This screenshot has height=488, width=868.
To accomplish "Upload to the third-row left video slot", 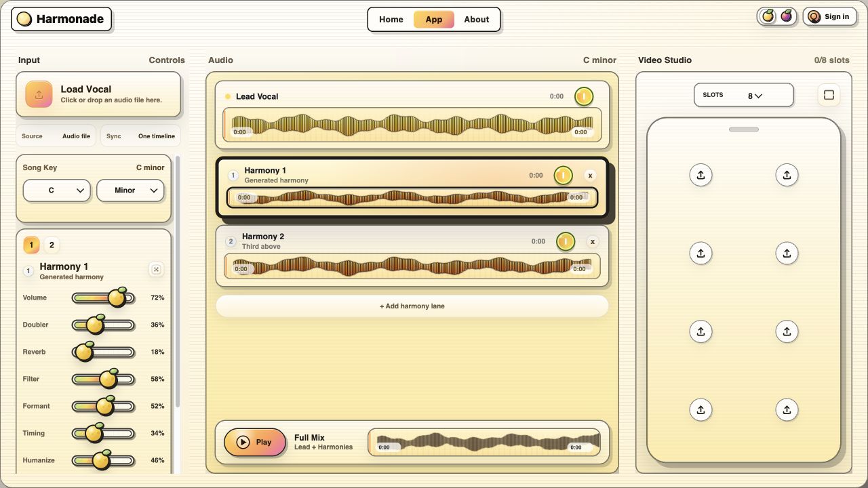I will 701,331.
